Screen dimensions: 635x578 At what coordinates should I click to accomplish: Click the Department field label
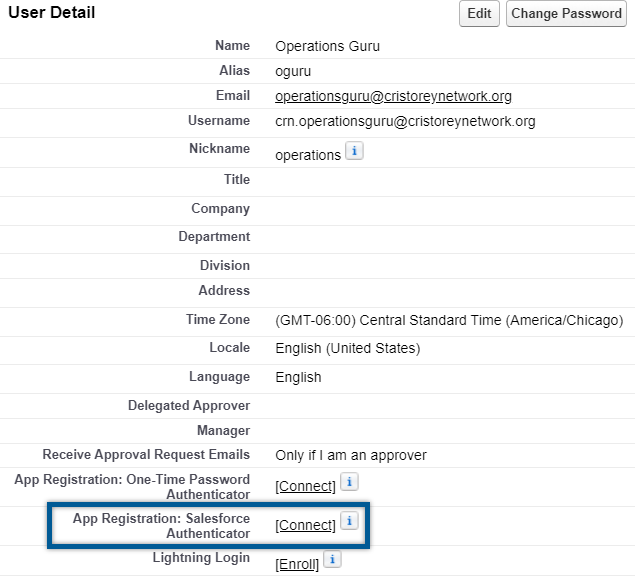tap(214, 237)
